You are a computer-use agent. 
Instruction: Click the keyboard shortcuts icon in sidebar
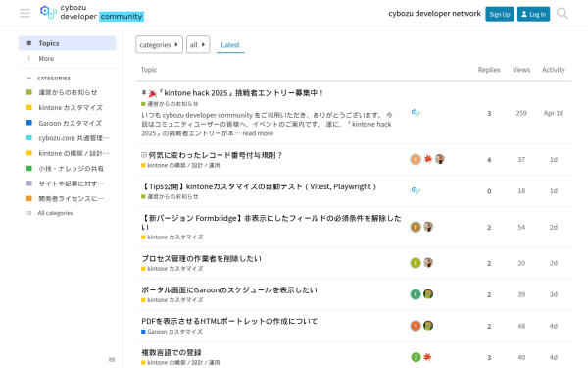(x=112, y=359)
